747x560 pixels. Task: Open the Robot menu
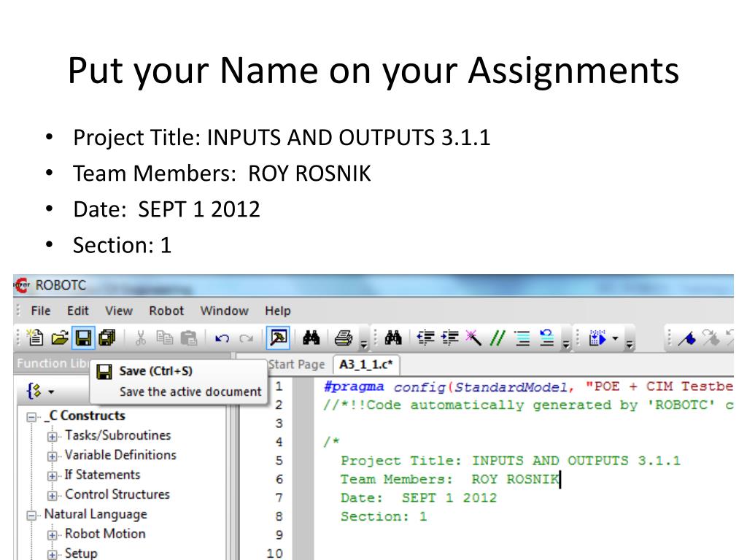[166, 311]
